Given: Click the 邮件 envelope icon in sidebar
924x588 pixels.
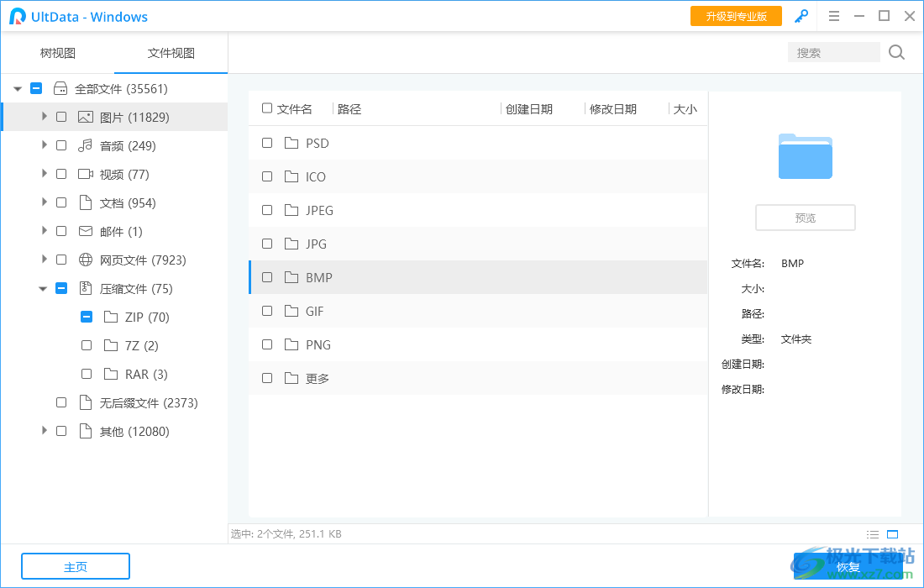Looking at the screenshot, I should 84,231.
